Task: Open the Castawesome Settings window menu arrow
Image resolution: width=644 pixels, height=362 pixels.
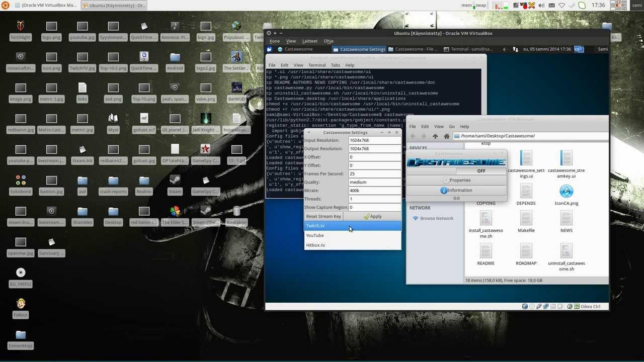Action: tap(308, 132)
